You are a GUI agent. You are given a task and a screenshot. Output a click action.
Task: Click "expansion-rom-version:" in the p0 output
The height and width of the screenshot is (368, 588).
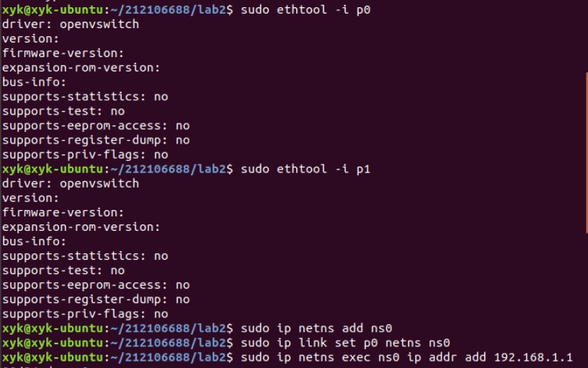[81, 67]
